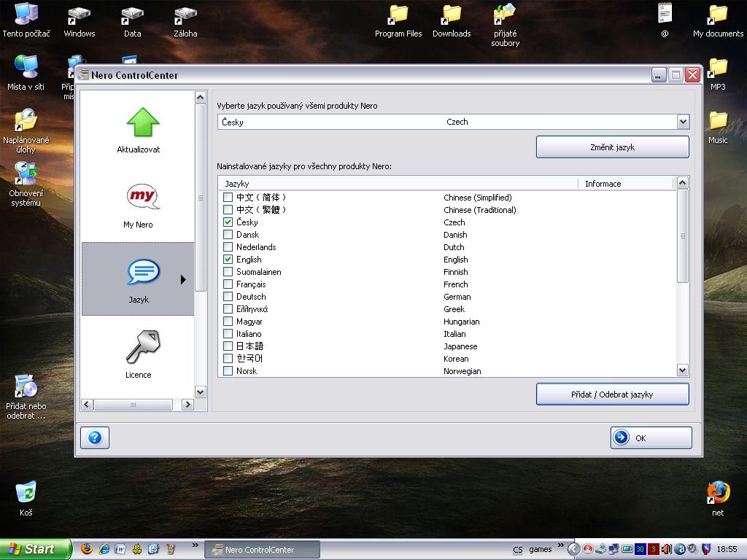
Task: Expand the games toolbar overflow chevron
Action: [x=561, y=545]
